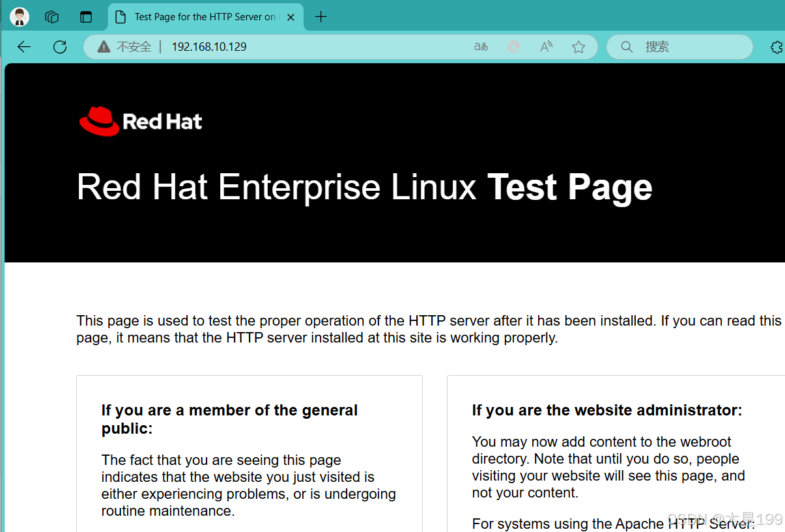The height and width of the screenshot is (532, 785).
Task: Click the 搜索 search field
Action: [x=679, y=47]
